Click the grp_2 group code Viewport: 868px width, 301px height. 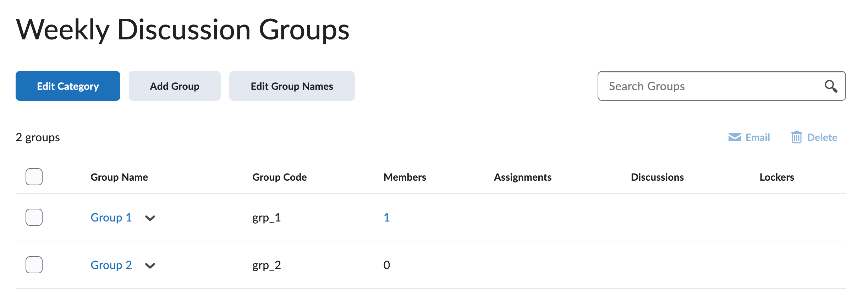point(267,265)
